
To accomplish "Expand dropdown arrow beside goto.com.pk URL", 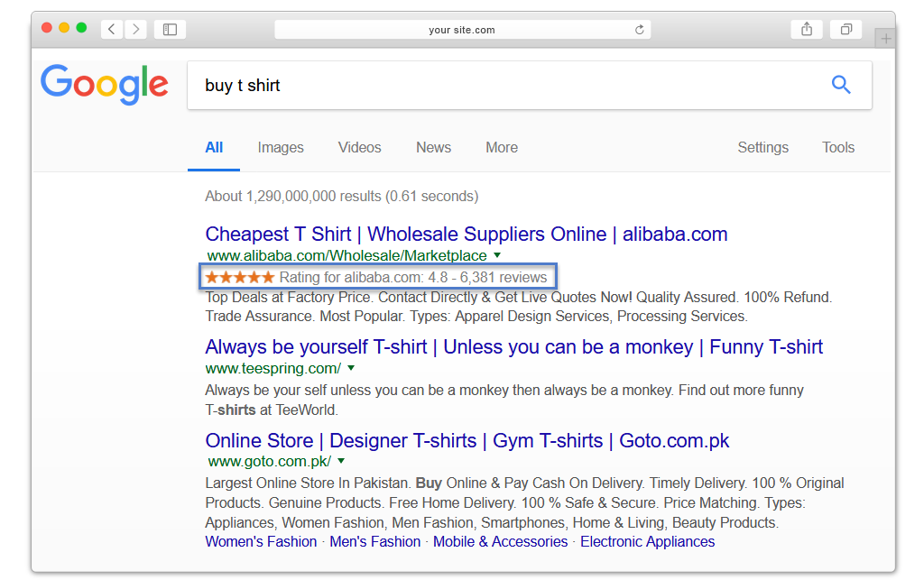I will (x=341, y=461).
